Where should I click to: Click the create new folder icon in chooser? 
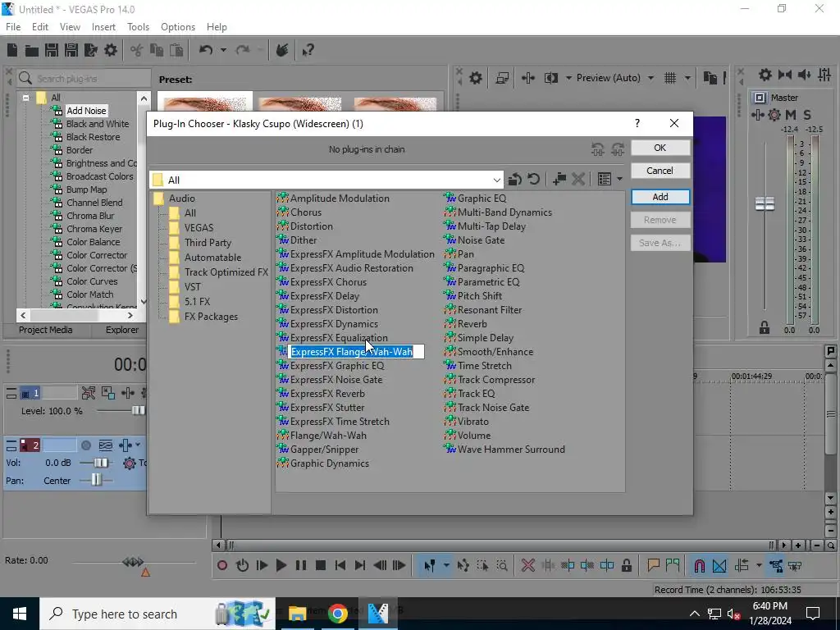559,179
